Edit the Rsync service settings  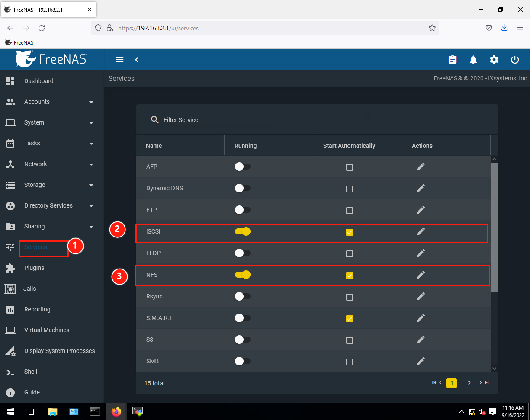(421, 296)
